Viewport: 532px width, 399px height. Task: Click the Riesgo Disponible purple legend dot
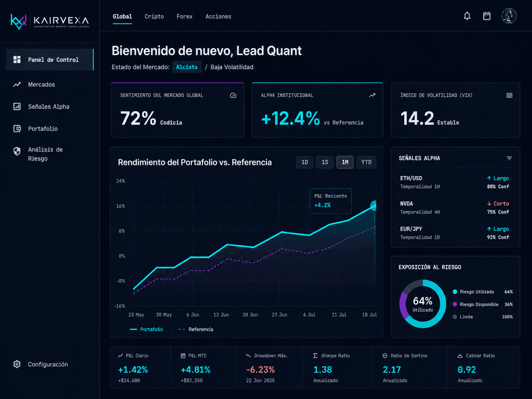pos(455,304)
